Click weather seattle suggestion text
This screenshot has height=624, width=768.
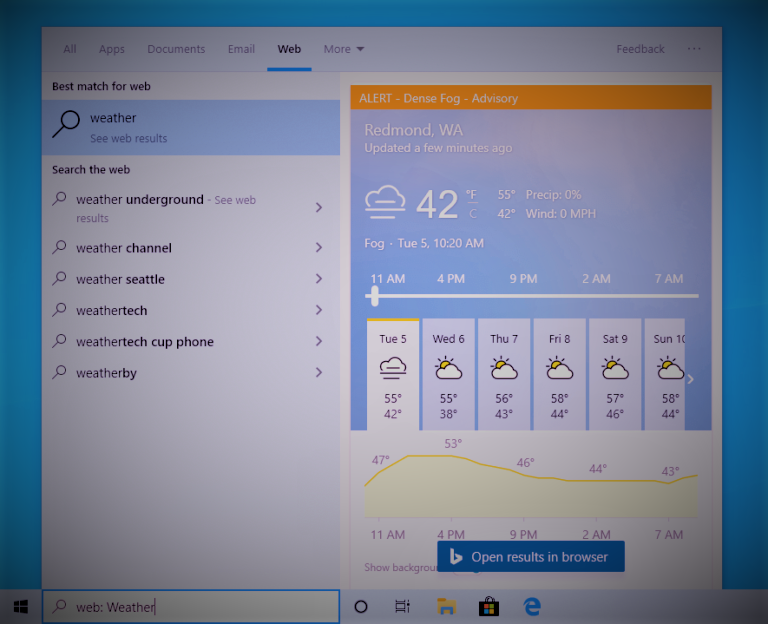(120, 279)
